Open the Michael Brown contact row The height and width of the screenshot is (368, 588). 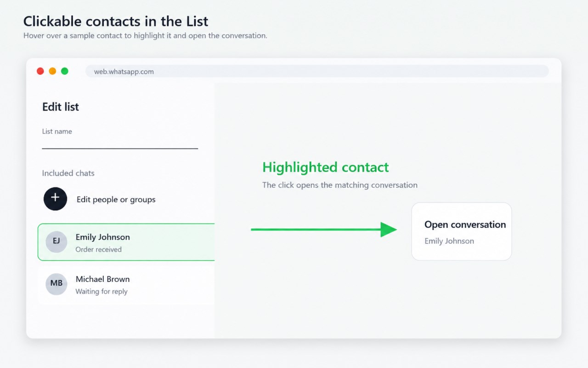pyautogui.click(x=126, y=284)
